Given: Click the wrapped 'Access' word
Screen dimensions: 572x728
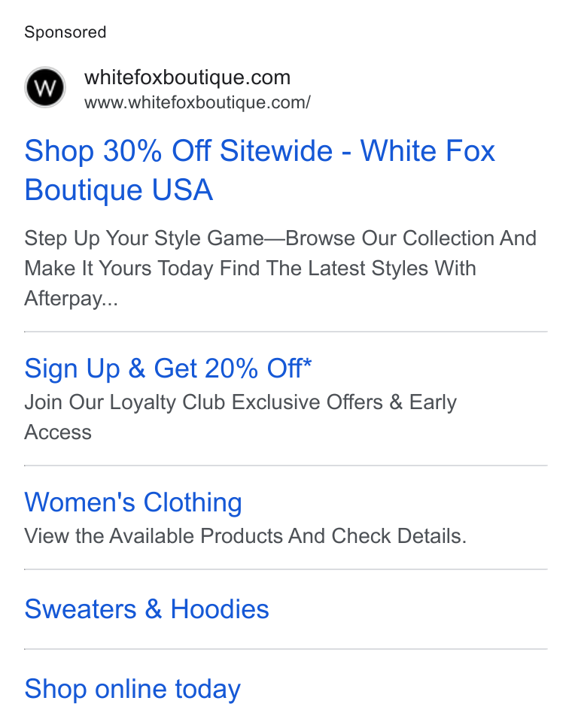Looking at the screenshot, I should 58,432.
